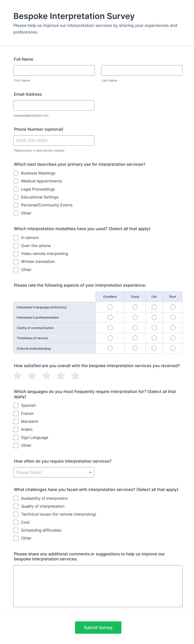194x644 pixels.
Task: Rate language proficiency as Excellent
Action: click(110, 307)
